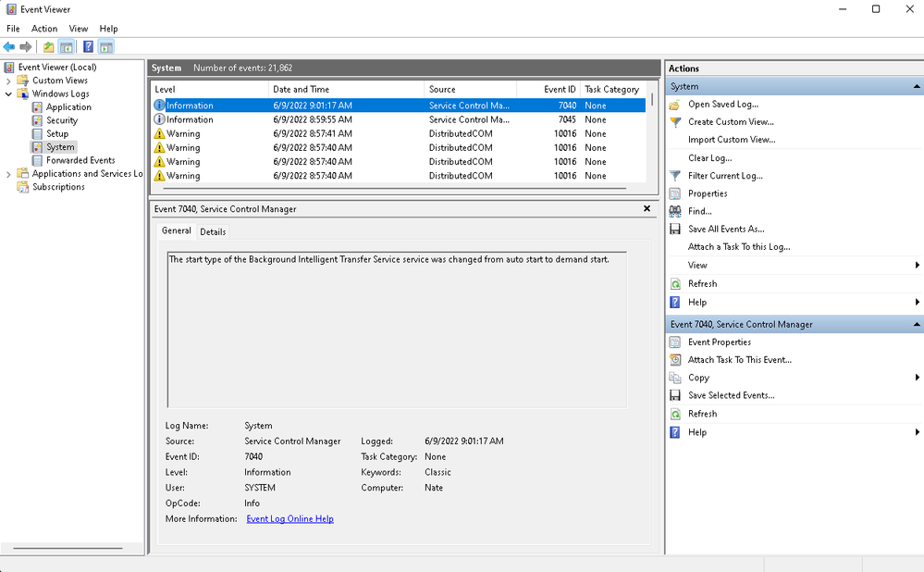Toggle Show/Hide Action Pane toolbar button
The height and width of the screenshot is (572, 924).
pos(106,47)
